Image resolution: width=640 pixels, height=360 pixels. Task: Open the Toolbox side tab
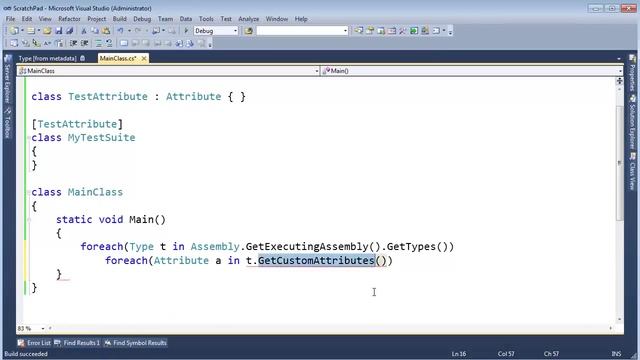click(x=7, y=124)
